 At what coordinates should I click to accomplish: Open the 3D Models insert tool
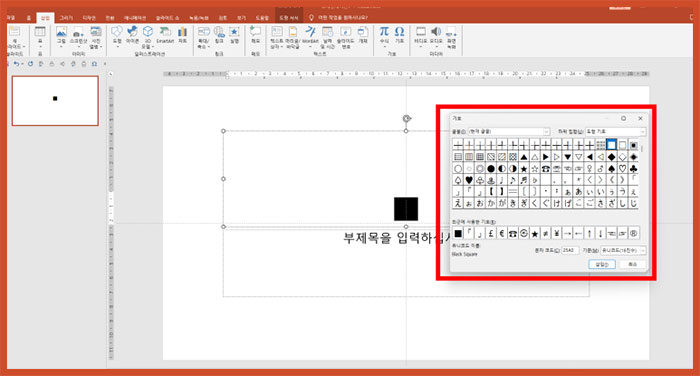pyautogui.click(x=147, y=37)
